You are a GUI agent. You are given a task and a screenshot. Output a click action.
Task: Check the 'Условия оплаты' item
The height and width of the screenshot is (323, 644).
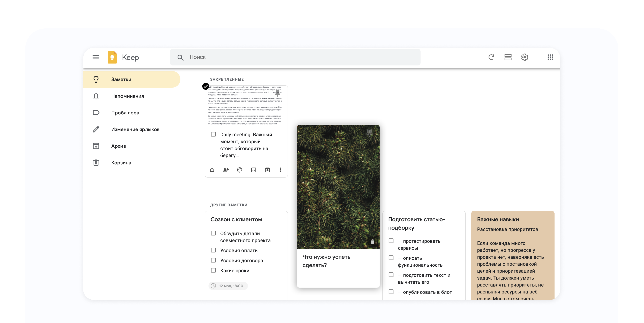213,250
